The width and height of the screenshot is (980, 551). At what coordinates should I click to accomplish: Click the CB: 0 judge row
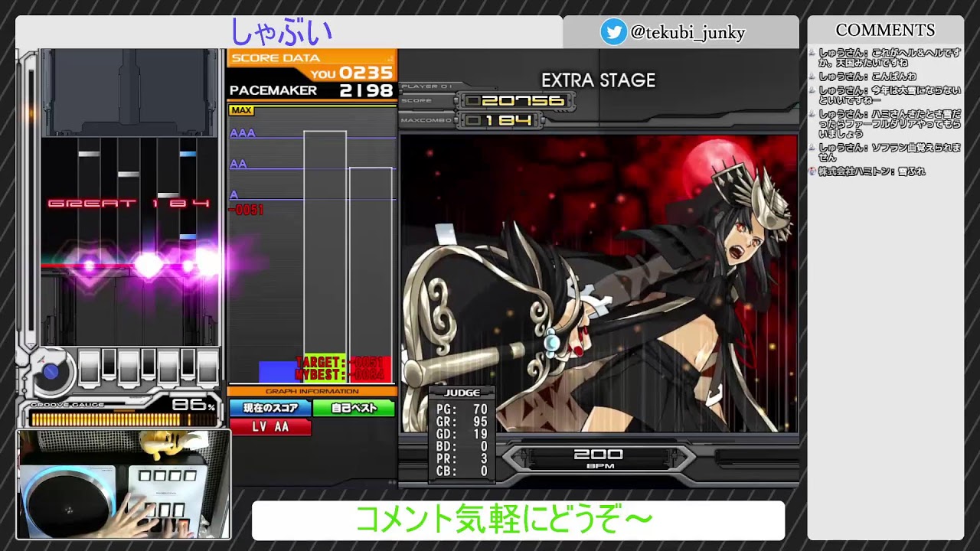pos(462,471)
